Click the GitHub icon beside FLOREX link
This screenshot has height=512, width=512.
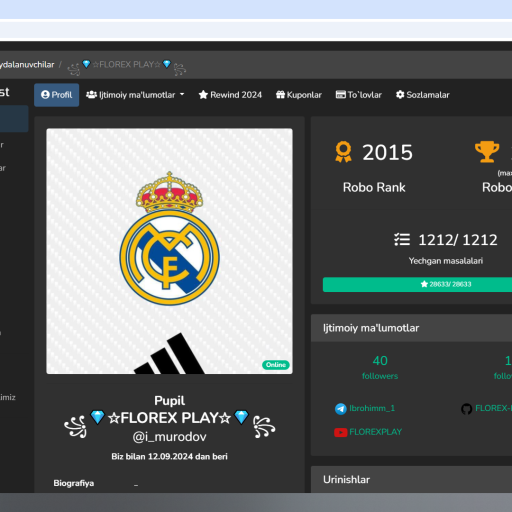467,409
